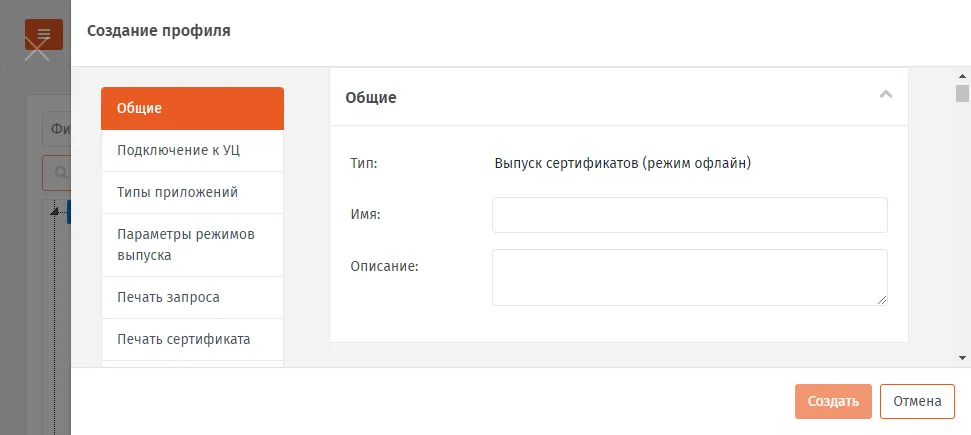
Task: Click the vertical scrollbar thumb
Action: [962, 94]
